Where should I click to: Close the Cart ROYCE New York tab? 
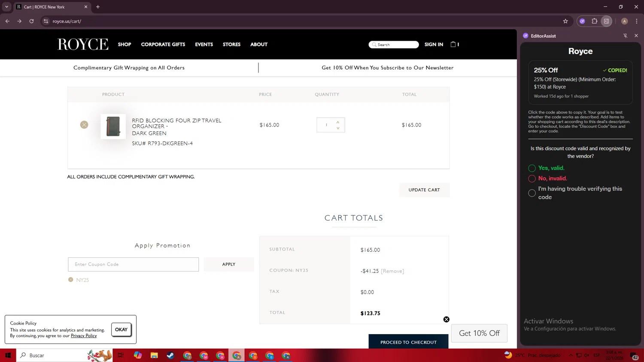85,7
